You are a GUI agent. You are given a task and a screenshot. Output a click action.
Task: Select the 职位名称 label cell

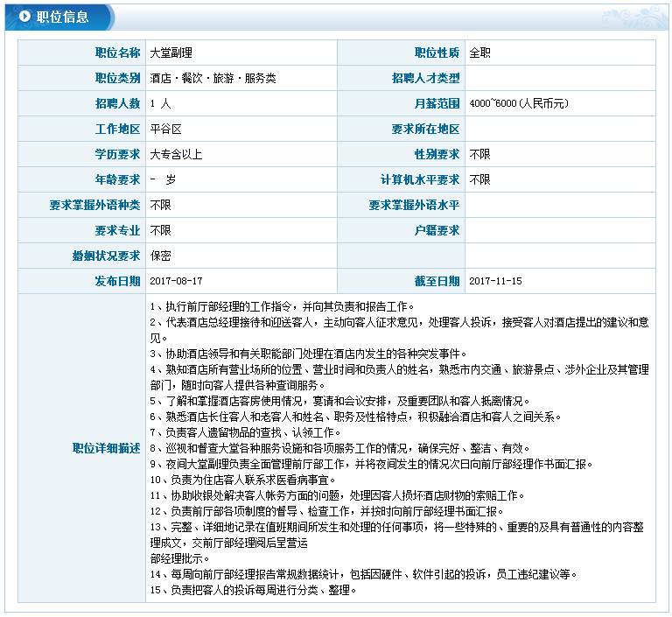[x=117, y=53]
